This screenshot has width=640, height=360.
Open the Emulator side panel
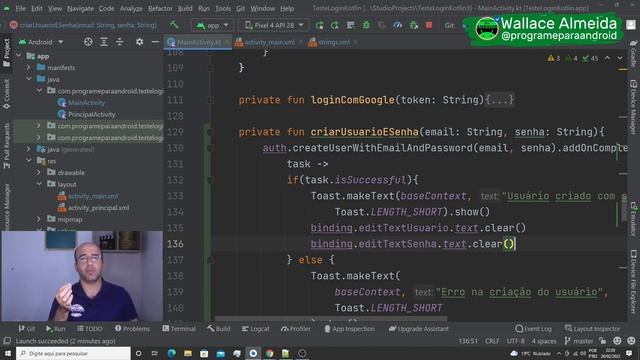point(633,218)
